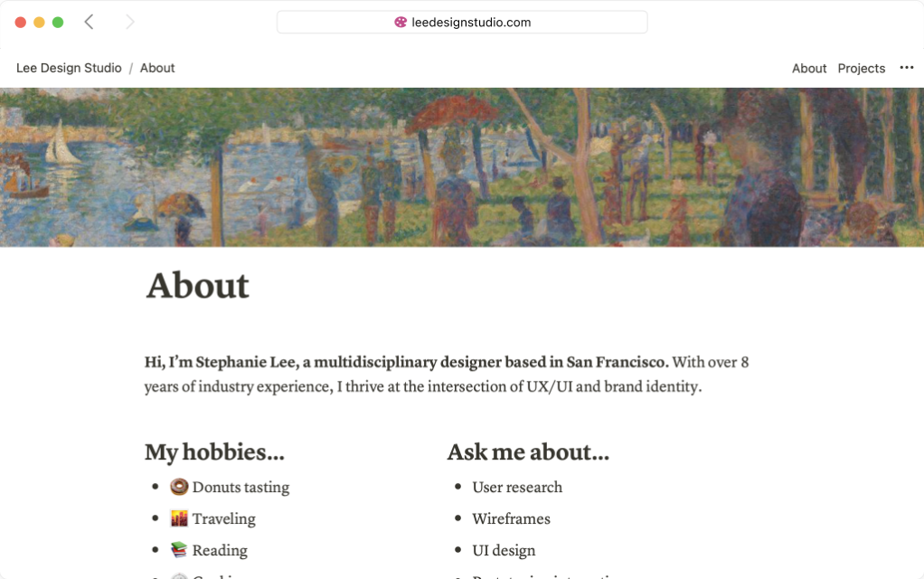
Task: Go back with the browser back arrow
Action: 89,22
